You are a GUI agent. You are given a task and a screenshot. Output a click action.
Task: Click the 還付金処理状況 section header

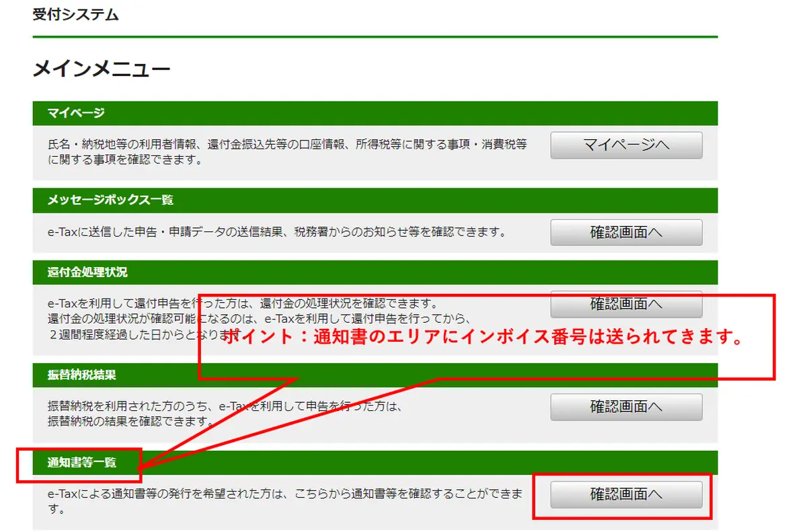pos(87,272)
